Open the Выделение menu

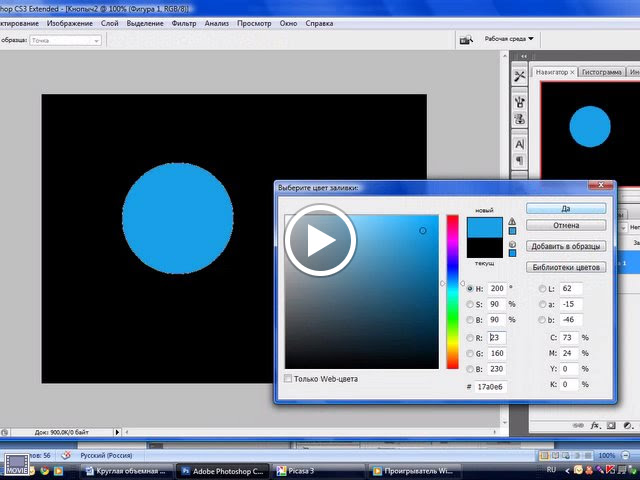coord(145,24)
